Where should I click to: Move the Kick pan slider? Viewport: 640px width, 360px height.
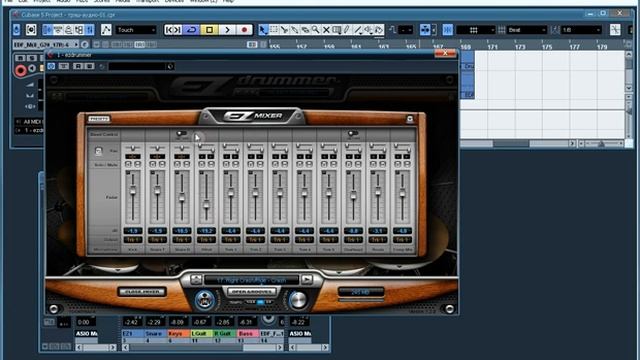point(133,148)
